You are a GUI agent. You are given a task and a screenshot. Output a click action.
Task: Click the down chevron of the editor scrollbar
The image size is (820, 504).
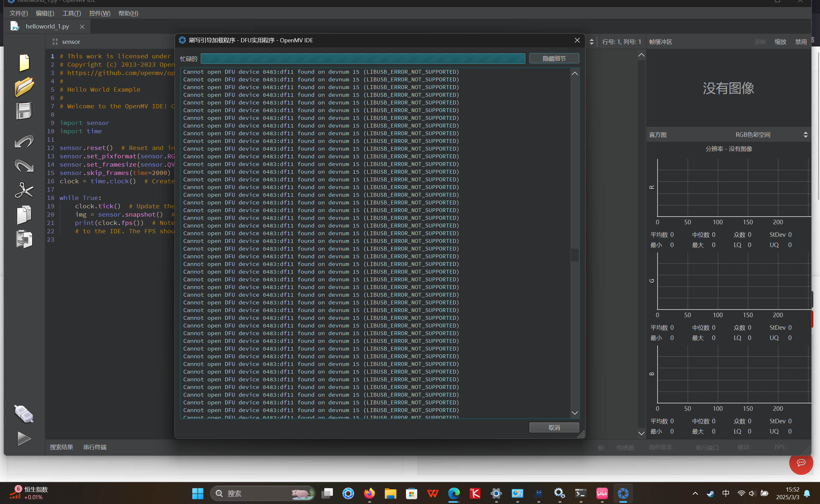coord(641,433)
